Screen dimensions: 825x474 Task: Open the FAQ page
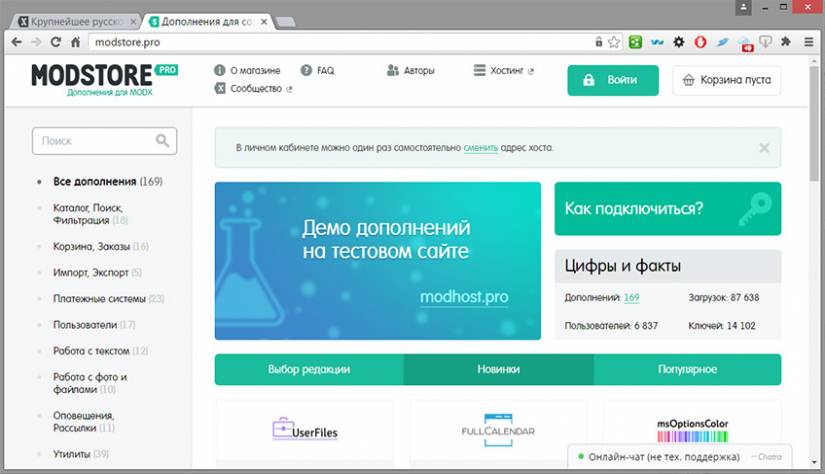[x=317, y=70]
